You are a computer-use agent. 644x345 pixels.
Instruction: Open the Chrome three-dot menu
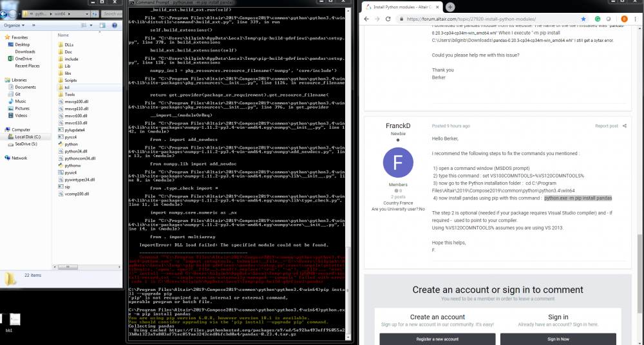(636, 19)
